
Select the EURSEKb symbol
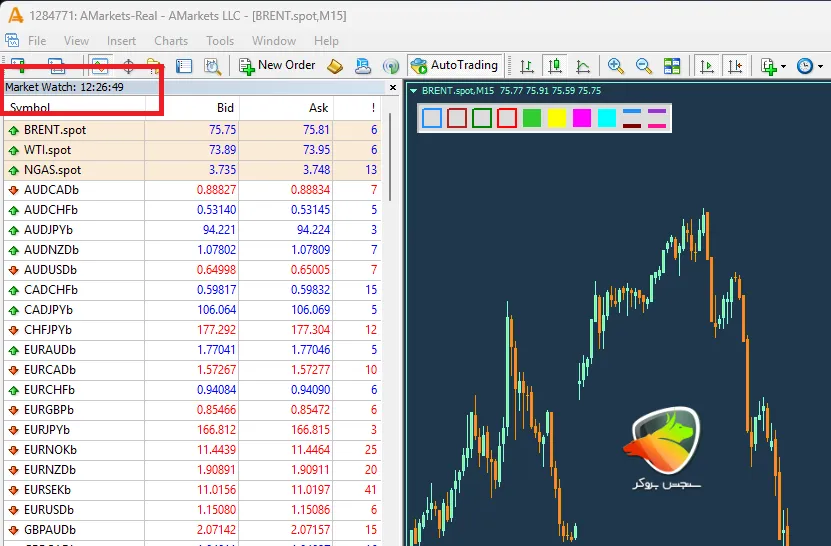click(x=47, y=490)
